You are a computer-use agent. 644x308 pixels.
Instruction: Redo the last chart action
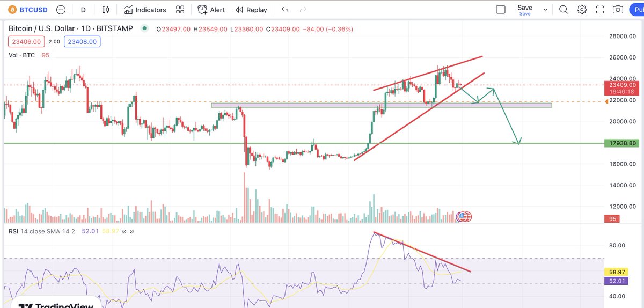303,10
